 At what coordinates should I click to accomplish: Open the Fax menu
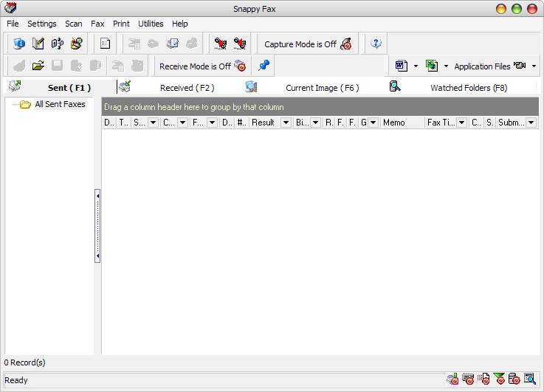(97, 24)
